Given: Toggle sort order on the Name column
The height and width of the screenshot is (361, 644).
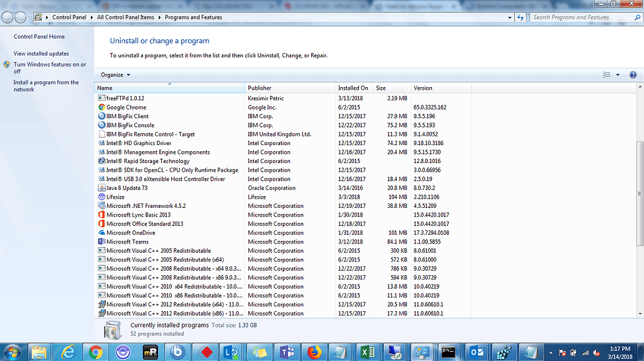Looking at the screenshot, I should pyautogui.click(x=168, y=88).
